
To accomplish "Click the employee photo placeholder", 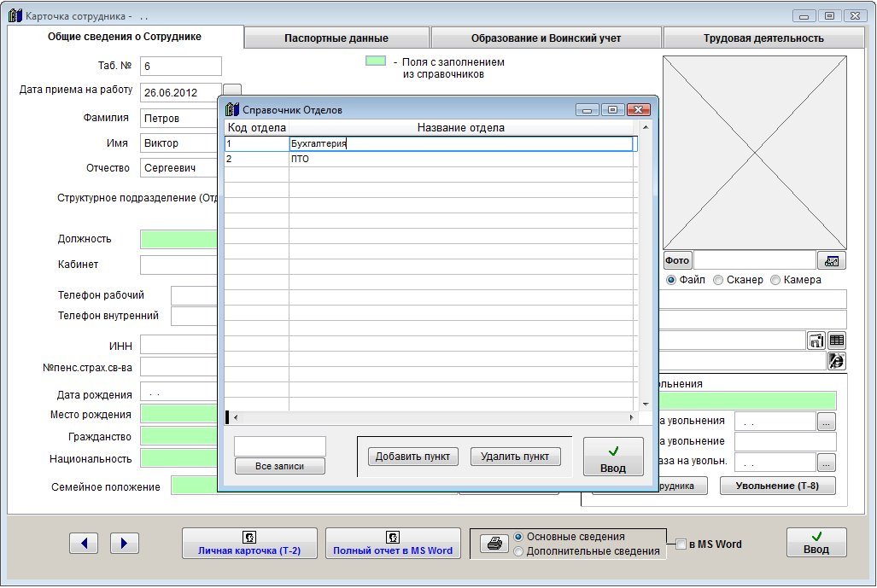I will (755, 153).
